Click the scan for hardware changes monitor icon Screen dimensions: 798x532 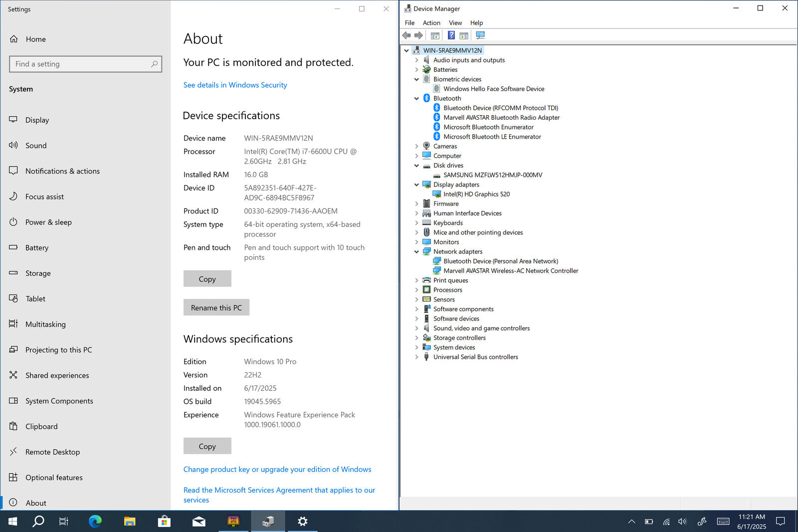click(480, 35)
